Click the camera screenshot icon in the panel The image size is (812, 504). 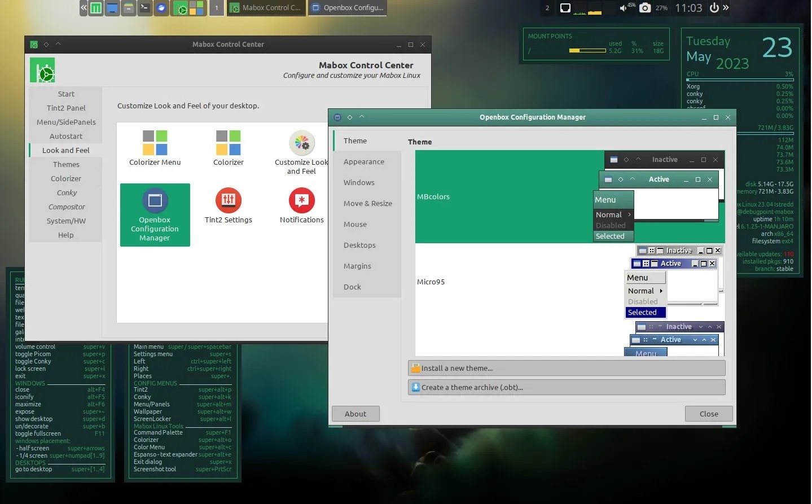point(645,8)
